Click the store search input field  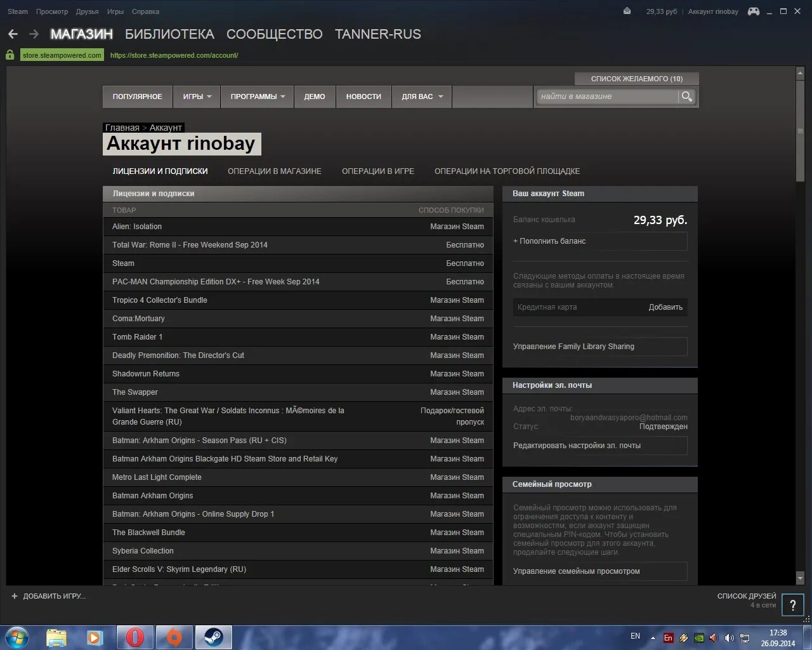[608, 96]
